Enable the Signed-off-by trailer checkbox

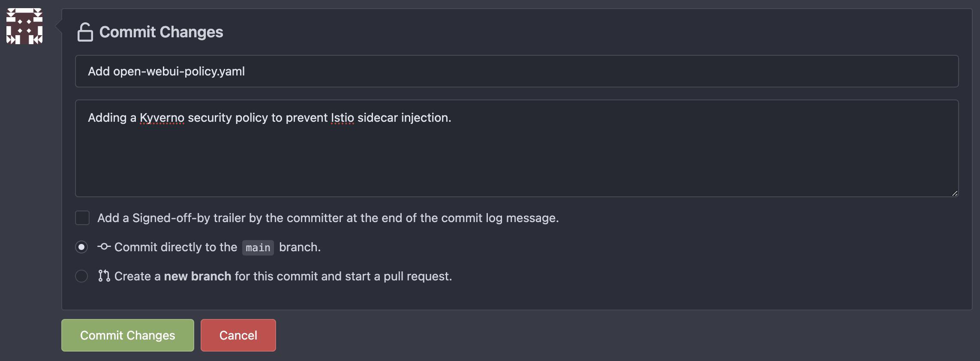(x=82, y=218)
